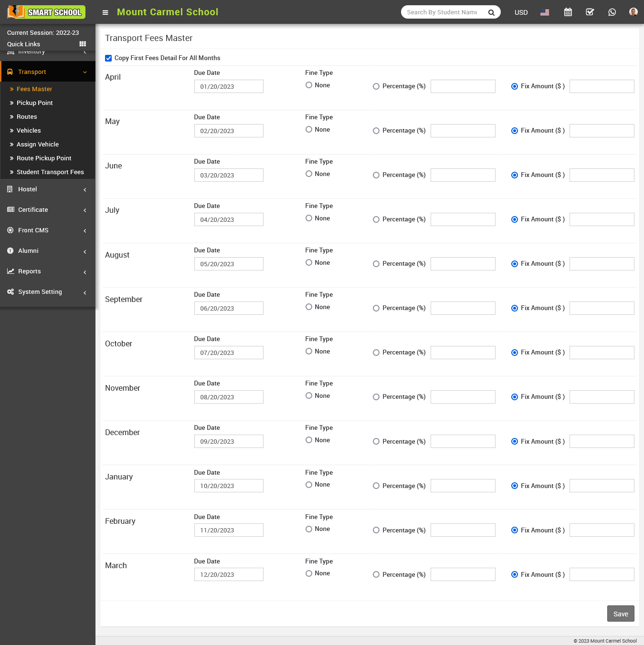The image size is (644, 645).
Task: Open the calendar icon in header
Action: click(568, 12)
